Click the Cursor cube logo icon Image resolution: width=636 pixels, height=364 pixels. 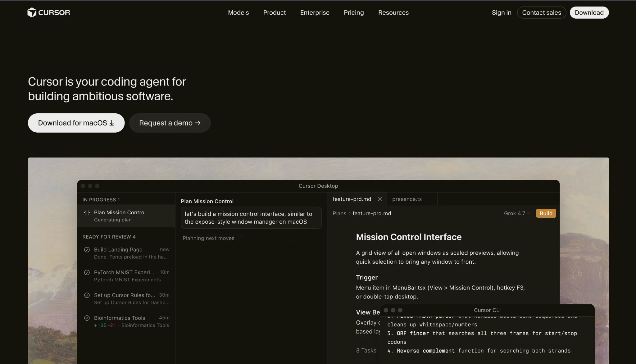pos(32,12)
